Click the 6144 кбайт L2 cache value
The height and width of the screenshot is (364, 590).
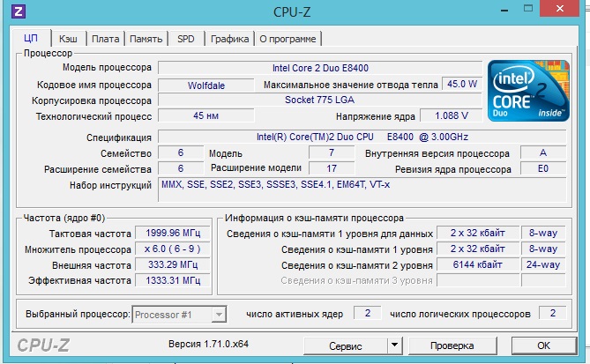(x=477, y=264)
